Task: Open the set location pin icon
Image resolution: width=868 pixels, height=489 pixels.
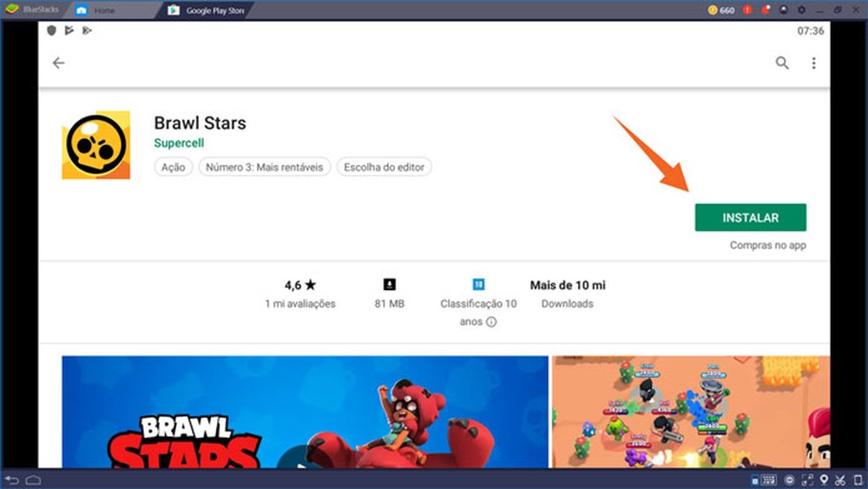Action: tap(824, 479)
